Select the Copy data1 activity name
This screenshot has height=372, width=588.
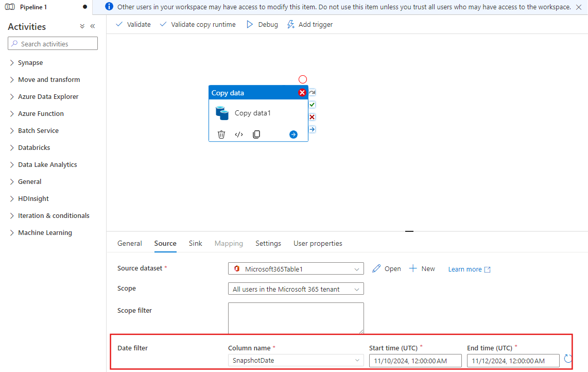[x=253, y=113]
